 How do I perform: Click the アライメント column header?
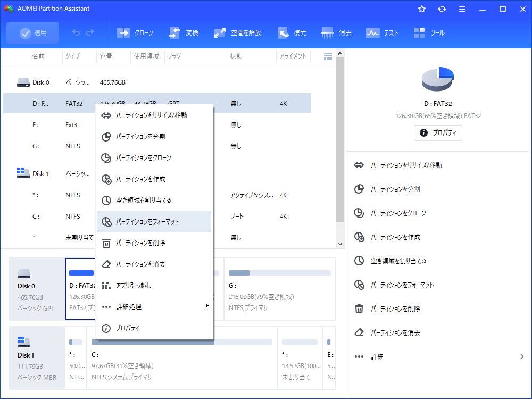(293, 56)
